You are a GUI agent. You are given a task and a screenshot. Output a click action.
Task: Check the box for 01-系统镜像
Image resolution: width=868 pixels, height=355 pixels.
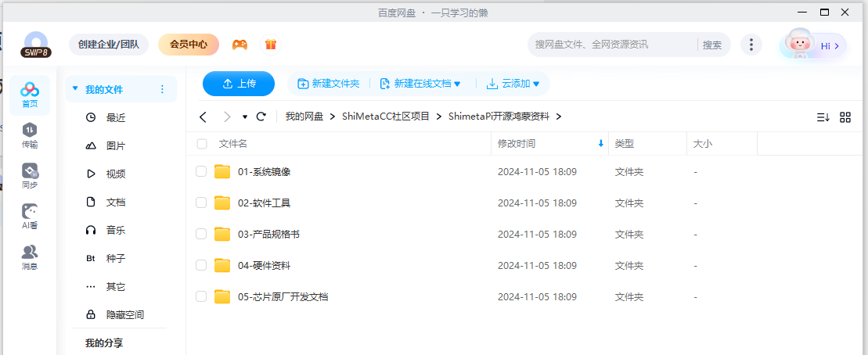pyautogui.click(x=201, y=172)
